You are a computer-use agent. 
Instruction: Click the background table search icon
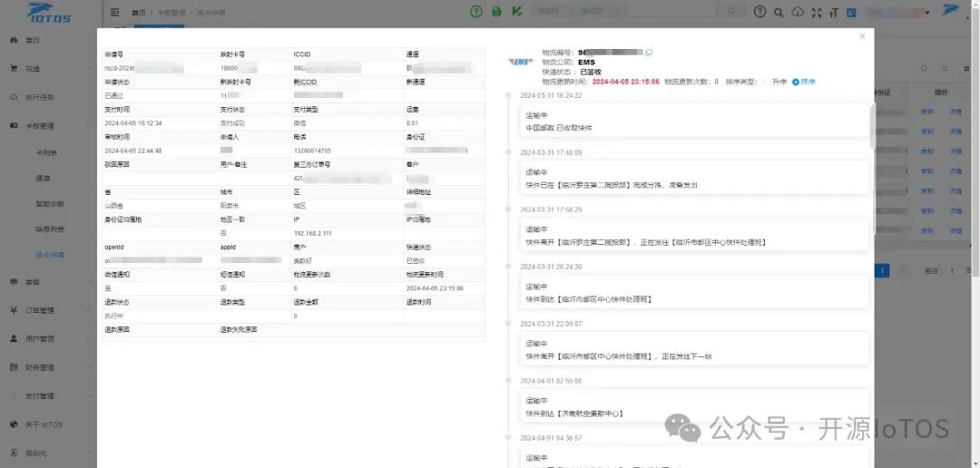coord(925,68)
